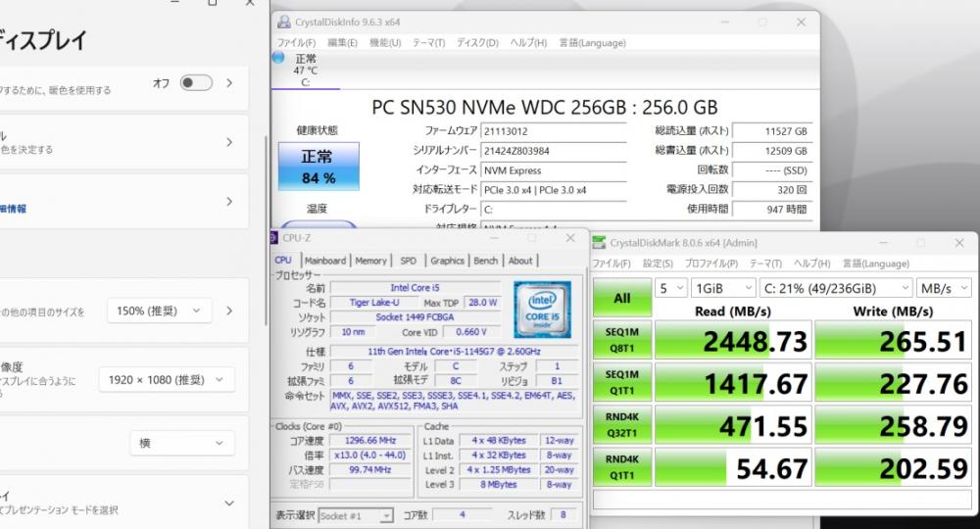980x529 pixels.
Task: Click the Tiger Lake-U code name value
Action: click(374, 303)
